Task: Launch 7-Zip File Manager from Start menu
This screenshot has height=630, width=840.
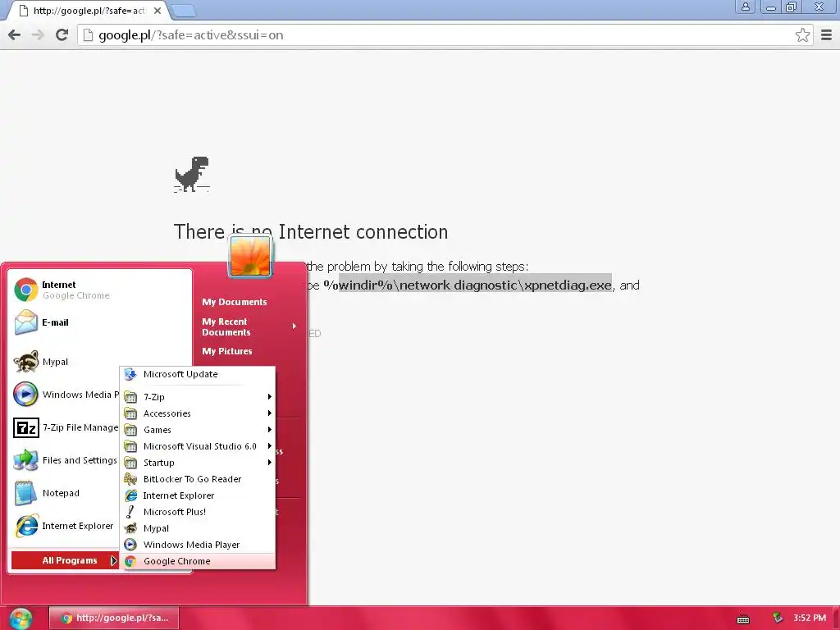Action: click(64, 427)
